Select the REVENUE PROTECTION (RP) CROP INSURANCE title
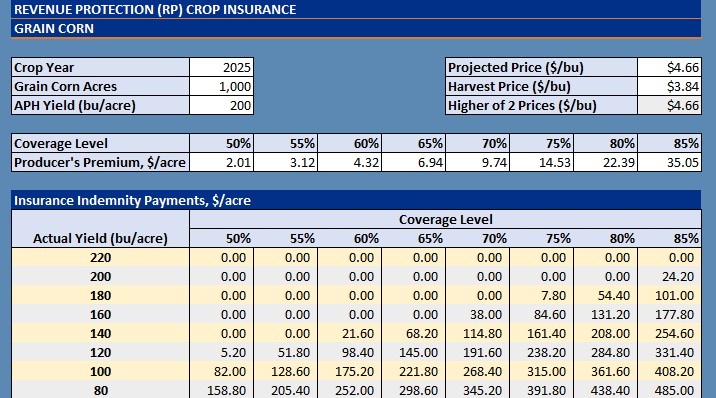 (x=155, y=9)
